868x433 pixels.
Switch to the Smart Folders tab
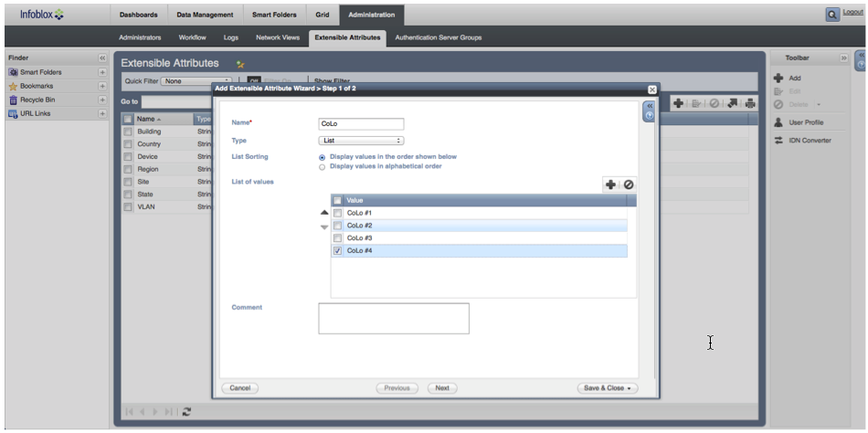274,15
